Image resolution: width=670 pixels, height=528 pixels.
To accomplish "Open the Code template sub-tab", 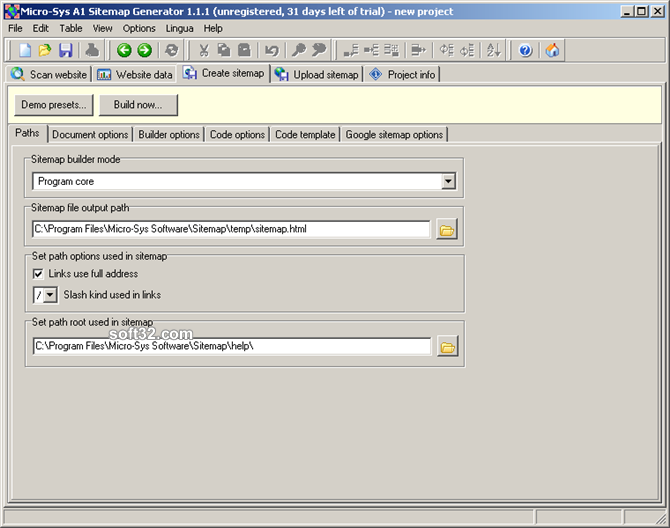I will tap(305, 135).
